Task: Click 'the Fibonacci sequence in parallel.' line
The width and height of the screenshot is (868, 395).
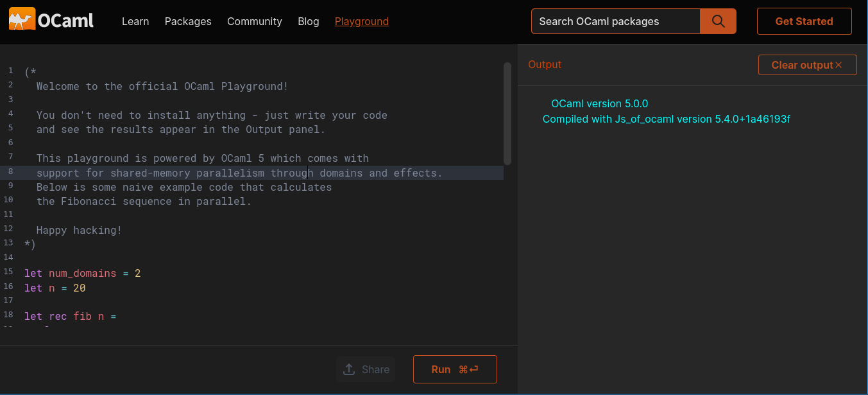Action: point(144,201)
